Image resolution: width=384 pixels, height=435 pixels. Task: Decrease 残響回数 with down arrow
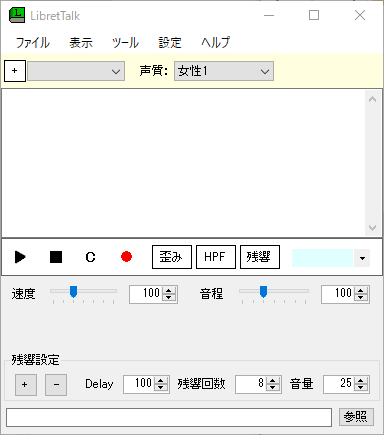pyautogui.click(x=273, y=388)
